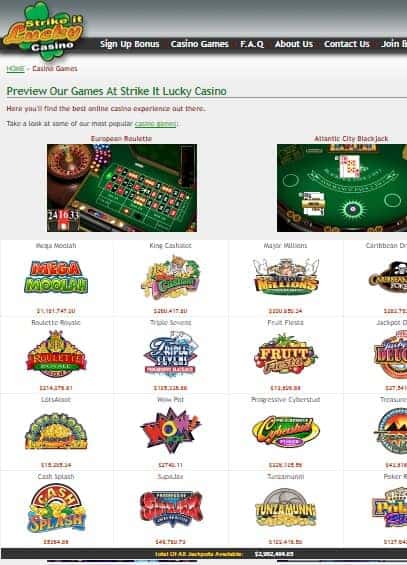Image resolution: width=407 pixels, height=565 pixels.
Task: Visit the About Us page
Action: pyautogui.click(x=294, y=44)
